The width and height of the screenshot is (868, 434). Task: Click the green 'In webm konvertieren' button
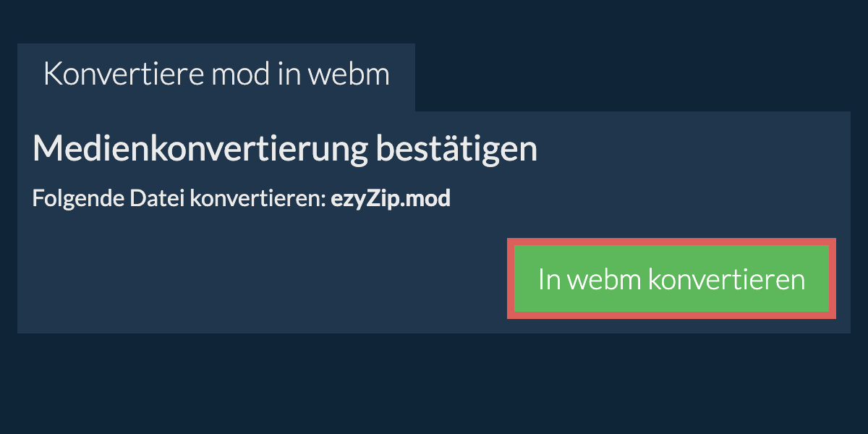pos(671,278)
